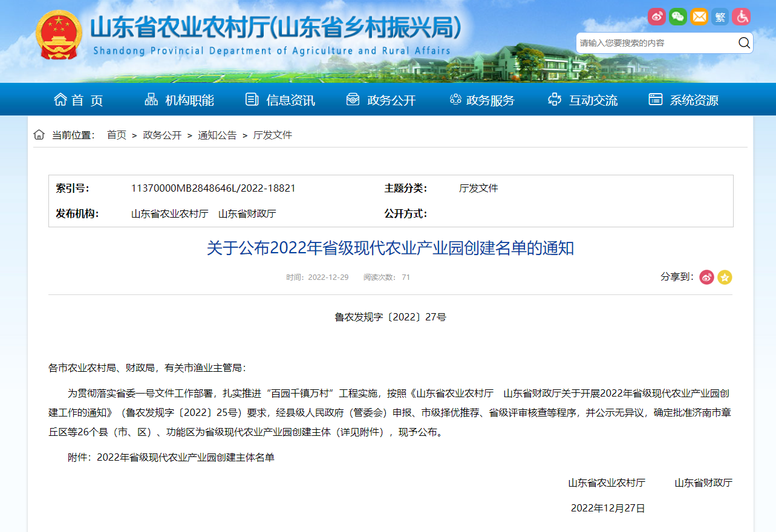Open the Weibo icon in the header
This screenshot has height=532, width=776.
tap(657, 16)
